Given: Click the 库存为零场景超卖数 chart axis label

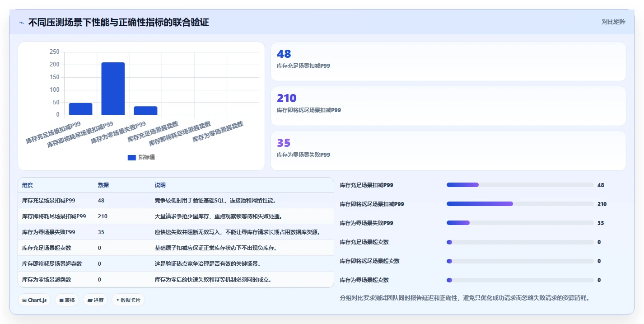Looking at the screenshot, I should [218, 131].
